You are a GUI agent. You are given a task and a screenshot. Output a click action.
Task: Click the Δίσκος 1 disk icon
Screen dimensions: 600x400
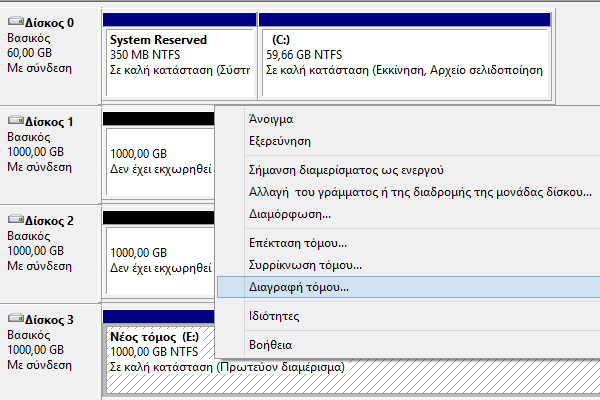[x=16, y=120]
